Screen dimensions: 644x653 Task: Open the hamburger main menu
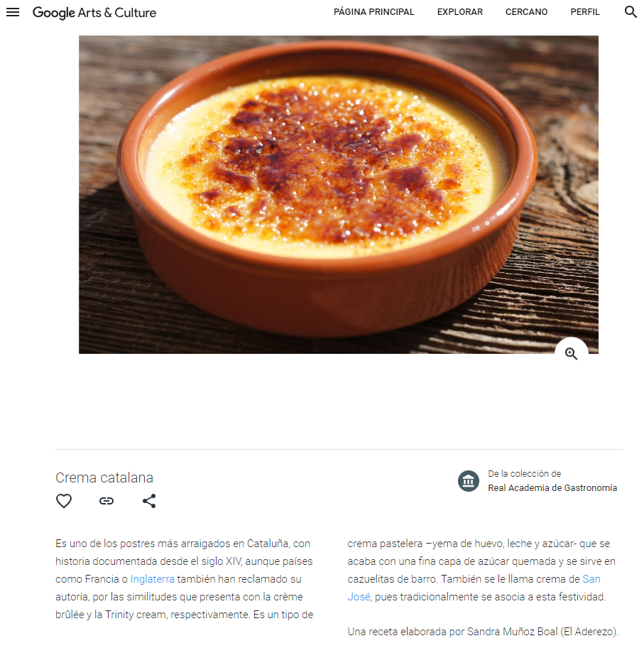[13, 12]
